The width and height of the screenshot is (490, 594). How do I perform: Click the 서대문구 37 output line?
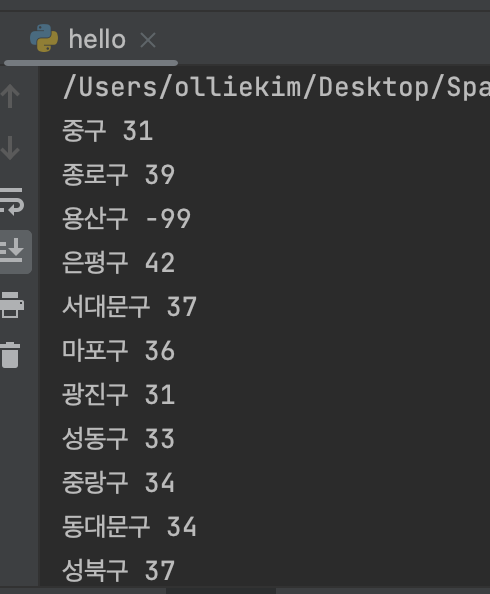[x=129, y=306]
